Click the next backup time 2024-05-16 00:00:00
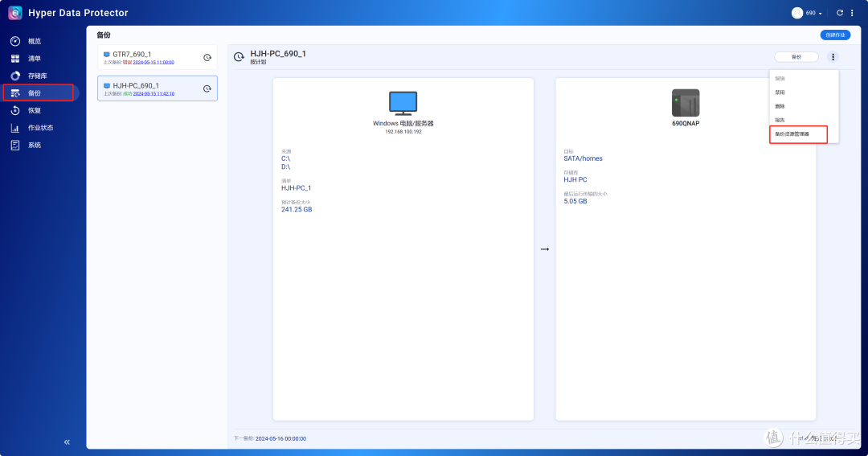The height and width of the screenshot is (456, 868). tap(280, 439)
